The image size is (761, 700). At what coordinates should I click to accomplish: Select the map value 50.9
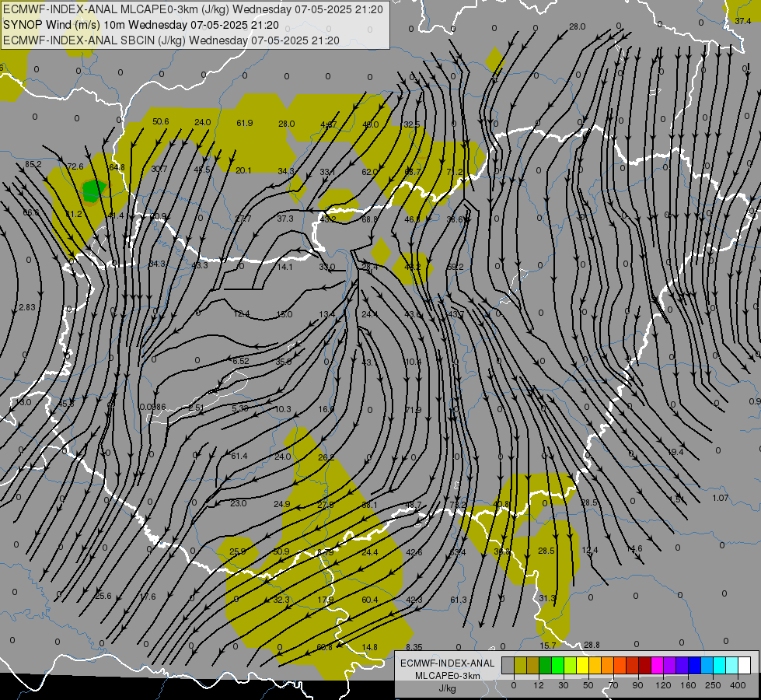coord(281,551)
